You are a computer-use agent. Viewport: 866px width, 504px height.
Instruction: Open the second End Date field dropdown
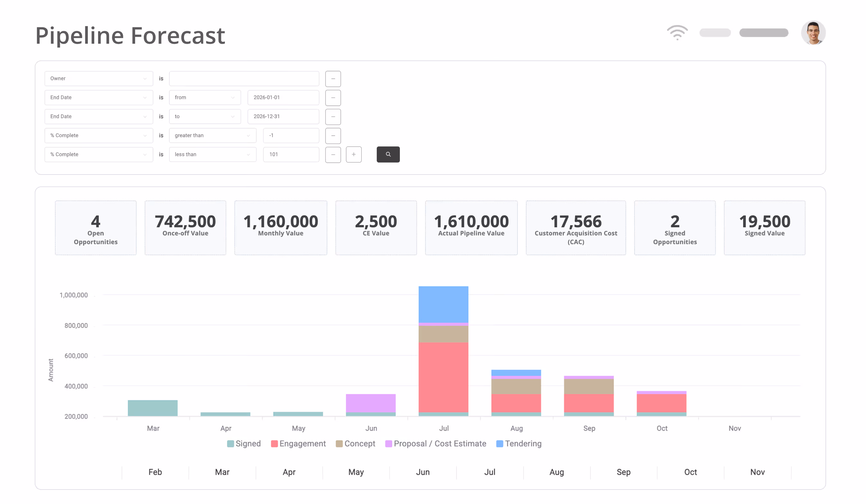tap(99, 116)
